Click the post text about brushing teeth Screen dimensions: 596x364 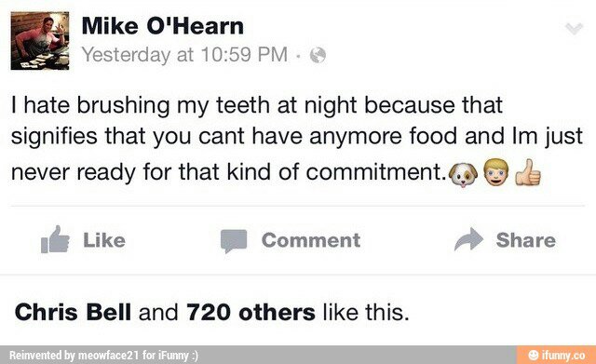297,139
